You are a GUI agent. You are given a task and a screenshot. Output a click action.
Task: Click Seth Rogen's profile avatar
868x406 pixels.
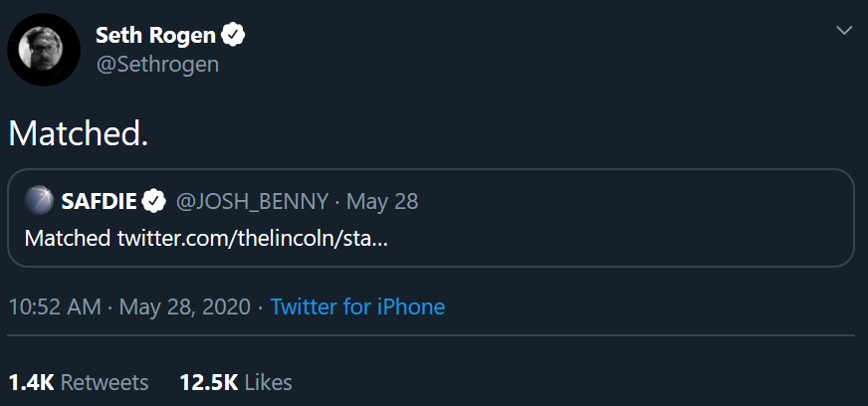pyautogui.click(x=42, y=50)
